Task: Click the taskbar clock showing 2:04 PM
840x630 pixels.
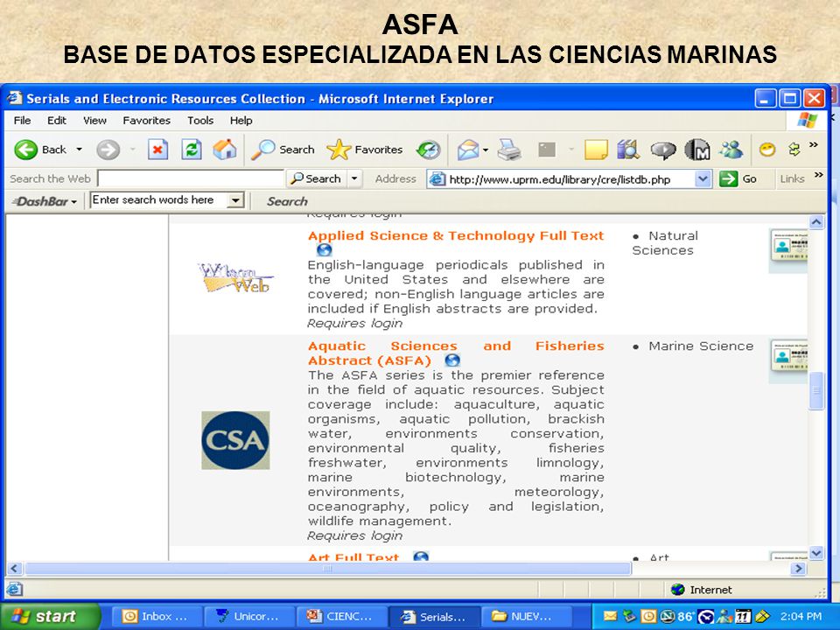Action: pos(801,617)
